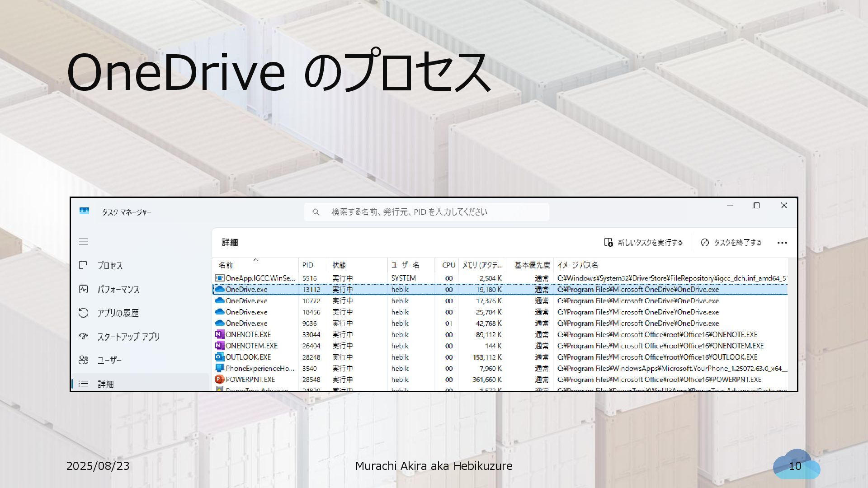The image size is (868, 488).
Task: Sort by the 名前 column header
Action: pyautogui.click(x=255, y=265)
